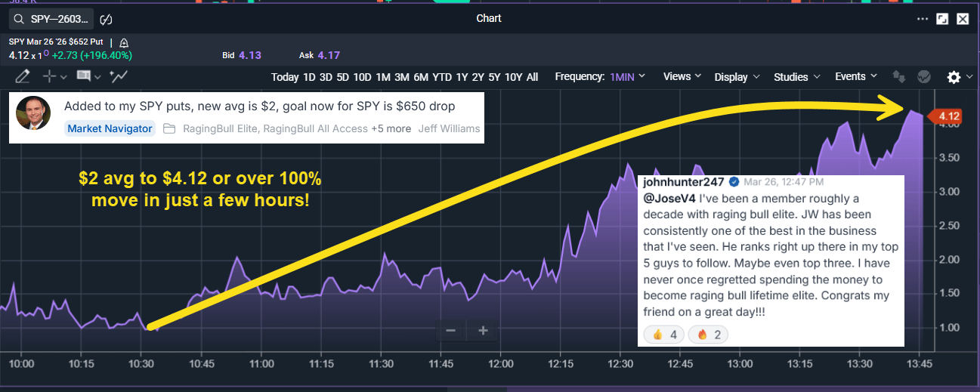Viewport: 980px width, 392px height.
Task: Switch chart to YTD range
Action: click(442, 77)
